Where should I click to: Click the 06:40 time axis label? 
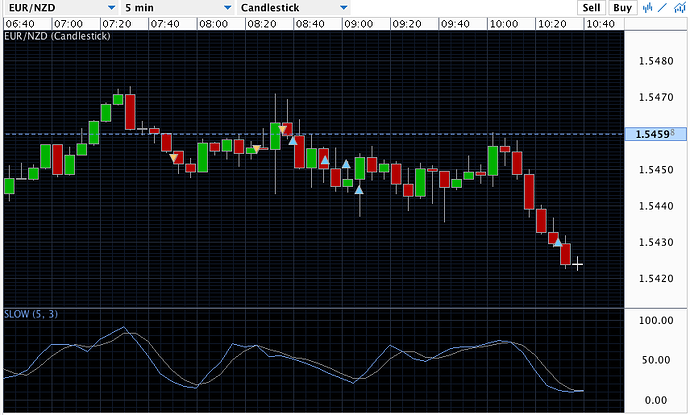point(20,24)
